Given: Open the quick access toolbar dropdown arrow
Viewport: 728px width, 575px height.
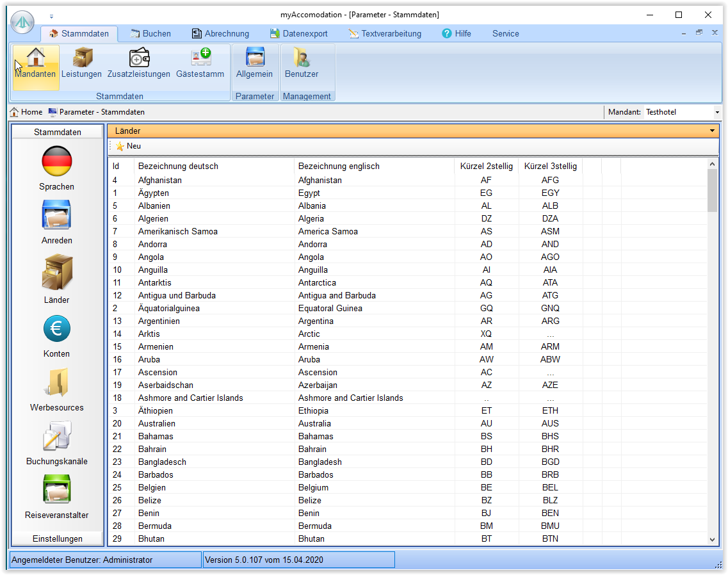Looking at the screenshot, I should pos(52,16).
